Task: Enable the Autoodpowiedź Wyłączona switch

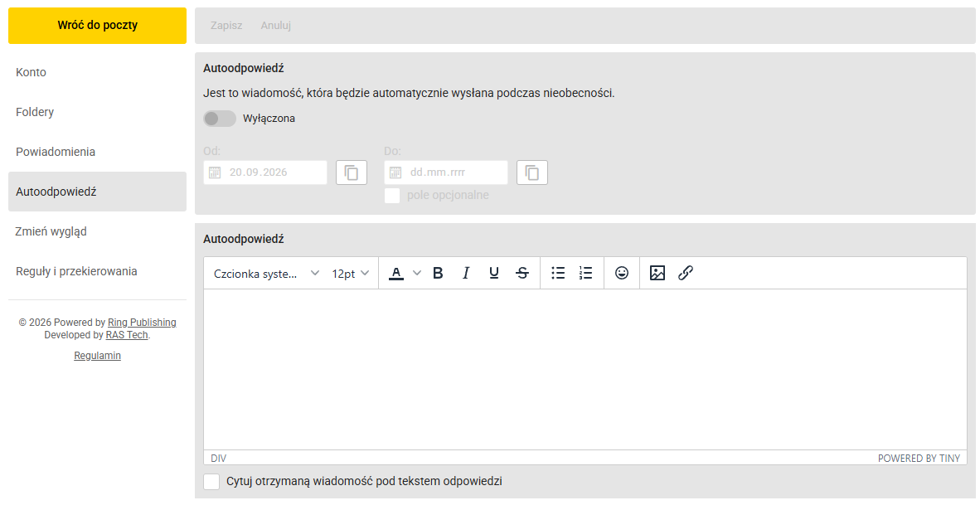Action: click(x=220, y=118)
